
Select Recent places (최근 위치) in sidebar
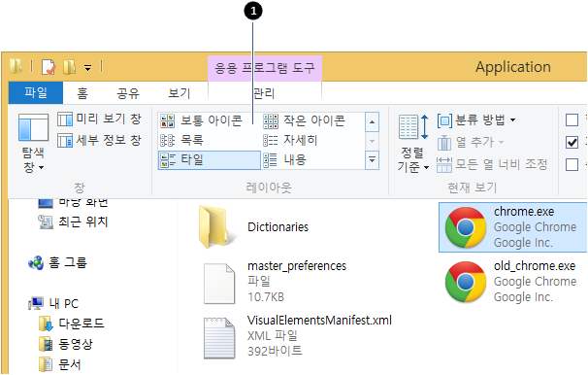[x=82, y=222]
